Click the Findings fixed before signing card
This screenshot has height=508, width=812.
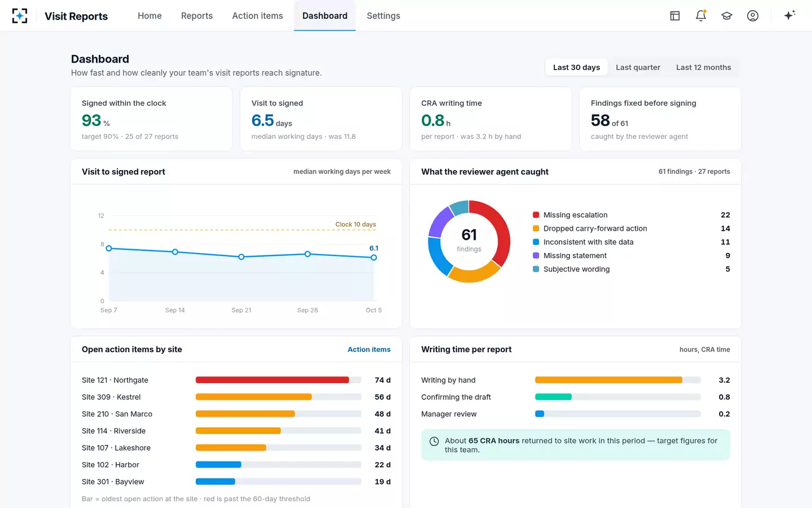pos(660,119)
